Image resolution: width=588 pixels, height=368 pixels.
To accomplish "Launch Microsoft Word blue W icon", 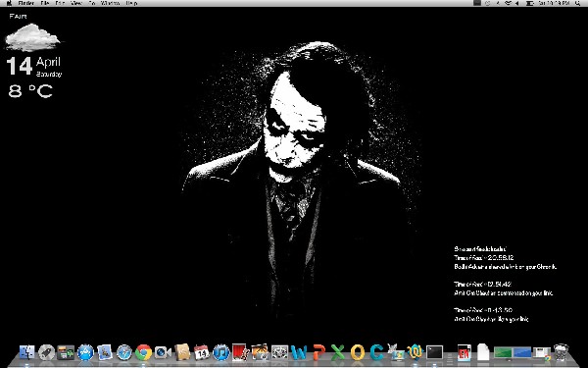I will coord(299,352).
